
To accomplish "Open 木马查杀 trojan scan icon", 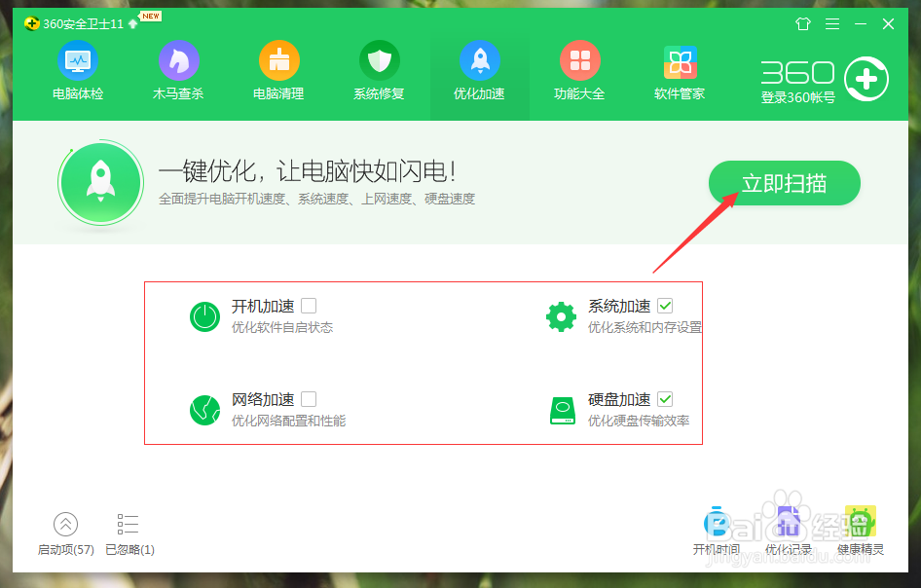I will (178, 60).
